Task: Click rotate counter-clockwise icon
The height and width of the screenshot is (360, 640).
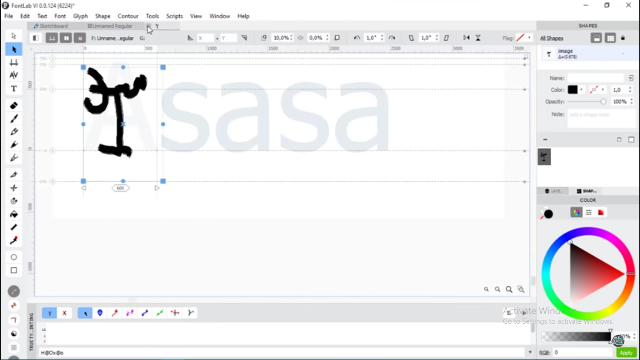Action: 357,38
